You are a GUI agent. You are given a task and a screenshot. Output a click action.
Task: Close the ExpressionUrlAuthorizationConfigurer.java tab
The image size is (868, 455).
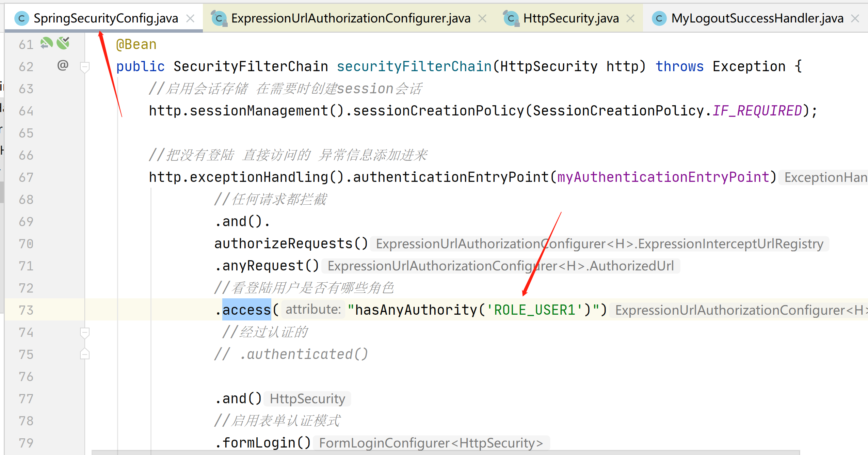click(x=482, y=18)
